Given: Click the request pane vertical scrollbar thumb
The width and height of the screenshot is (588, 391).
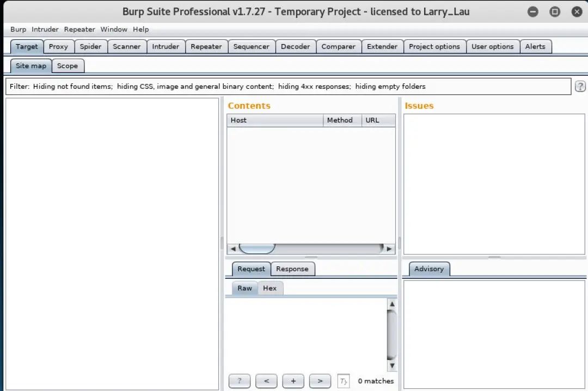Looking at the screenshot, I should 391,335.
